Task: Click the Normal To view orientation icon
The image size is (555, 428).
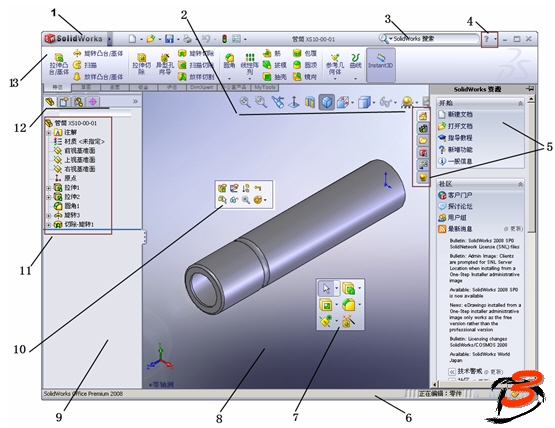Action: (294, 102)
